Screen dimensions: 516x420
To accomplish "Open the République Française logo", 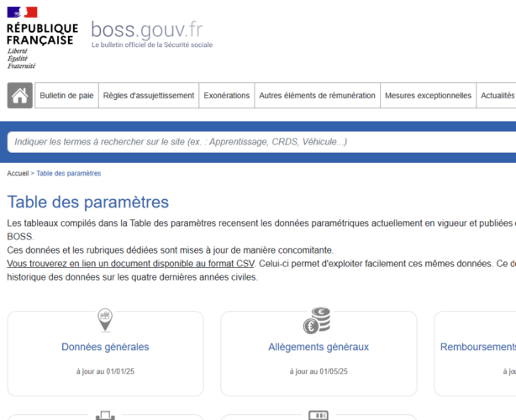I will click(x=43, y=38).
